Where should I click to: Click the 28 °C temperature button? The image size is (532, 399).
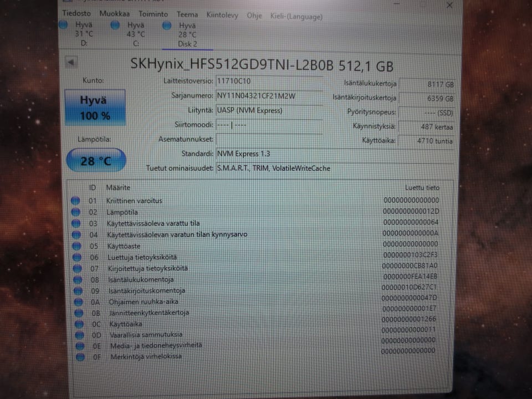click(96, 161)
